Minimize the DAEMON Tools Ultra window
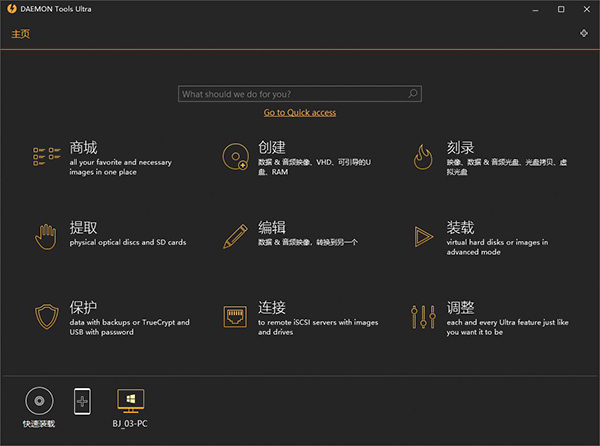The image size is (600, 446). click(x=535, y=9)
